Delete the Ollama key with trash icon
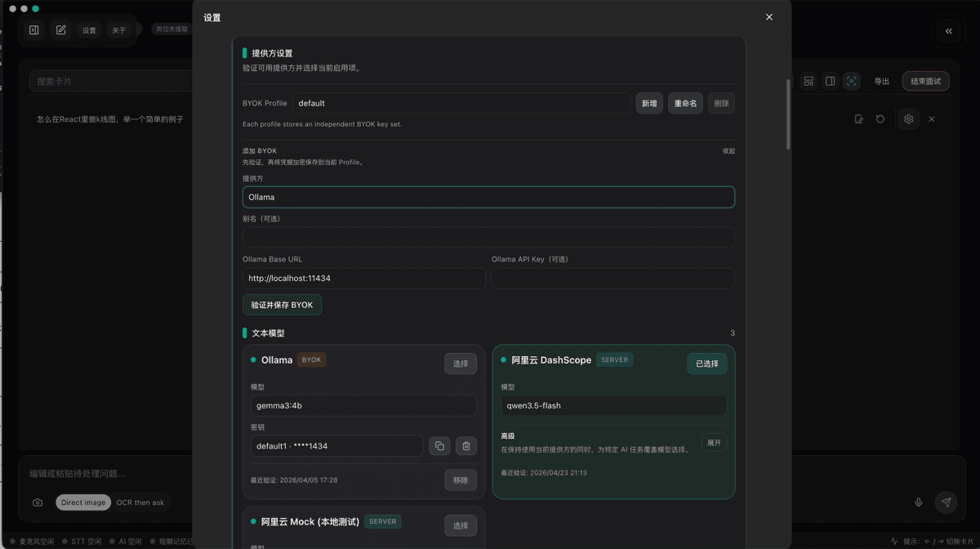Image resolution: width=980 pixels, height=549 pixels. [x=466, y=446]
